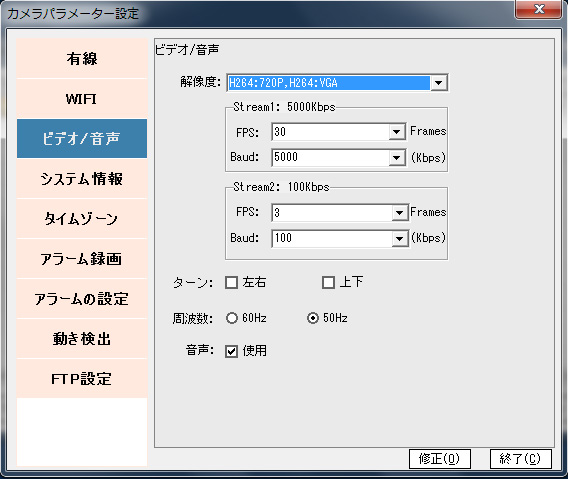Go to the タイムゾーン tab

[82, 218]
